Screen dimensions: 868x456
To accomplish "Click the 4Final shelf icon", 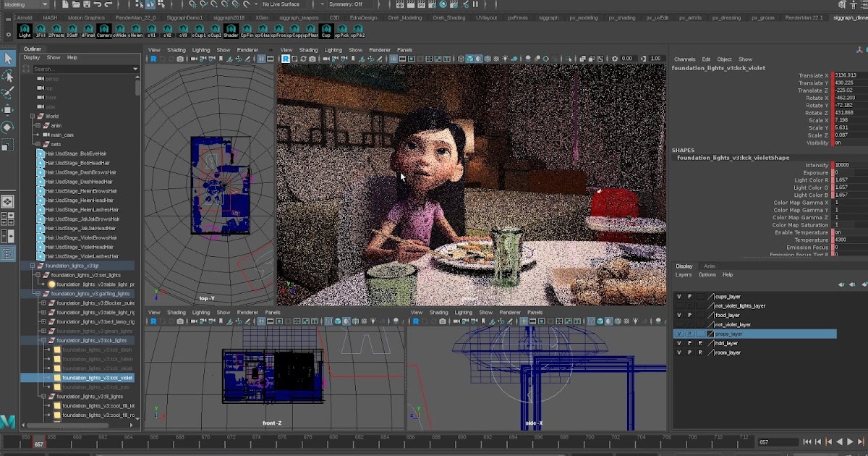I will coord(87,32).
